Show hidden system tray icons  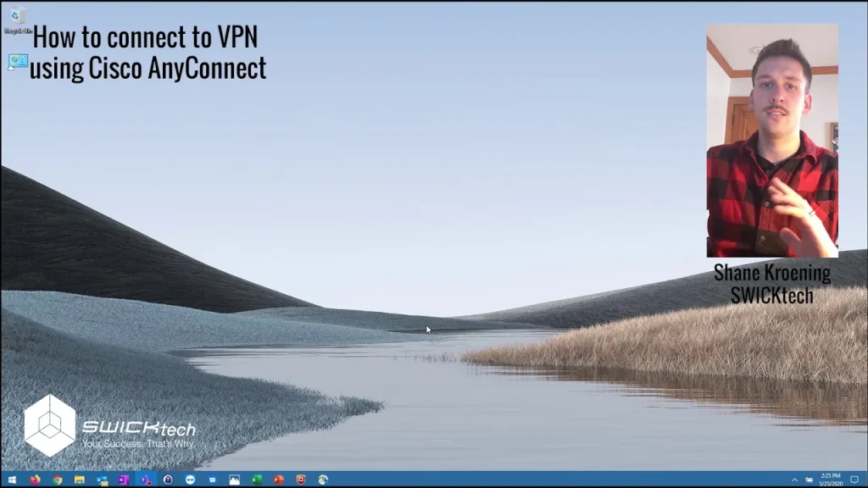point(794,480)
